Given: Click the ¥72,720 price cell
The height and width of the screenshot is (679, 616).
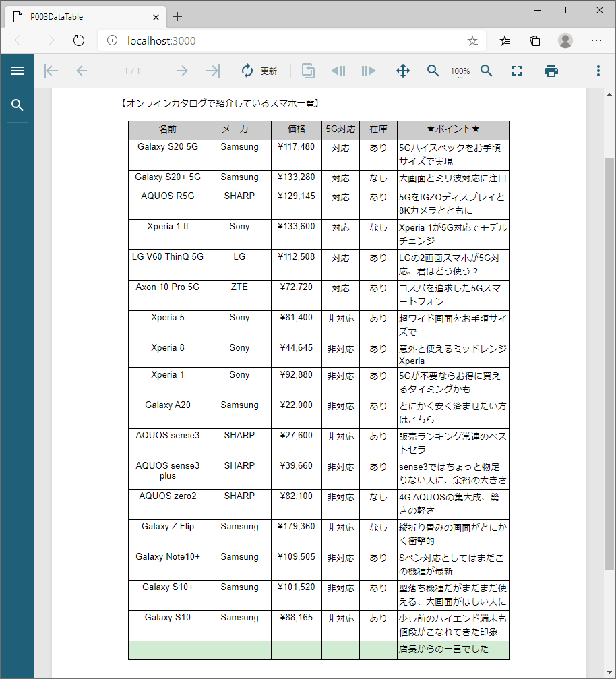Looking at the screenshot, I should coord(297,295).
